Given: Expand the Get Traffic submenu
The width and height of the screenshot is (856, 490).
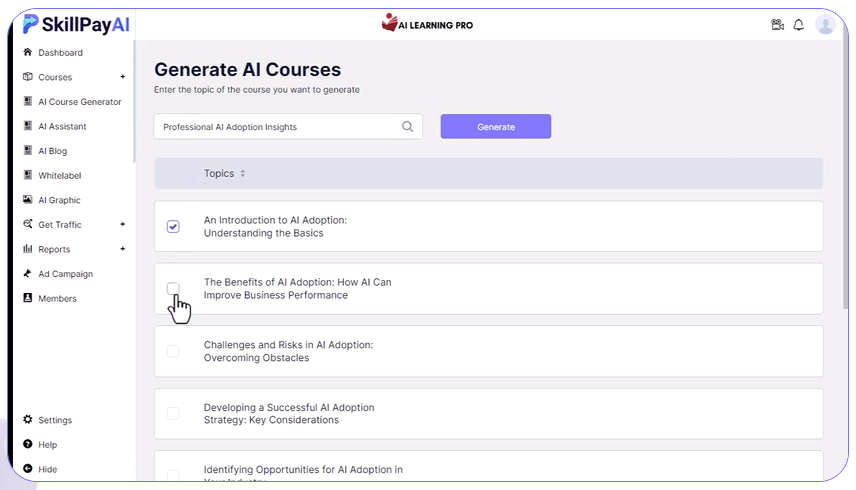Looking at the screenshot, I should coord(123,225).
